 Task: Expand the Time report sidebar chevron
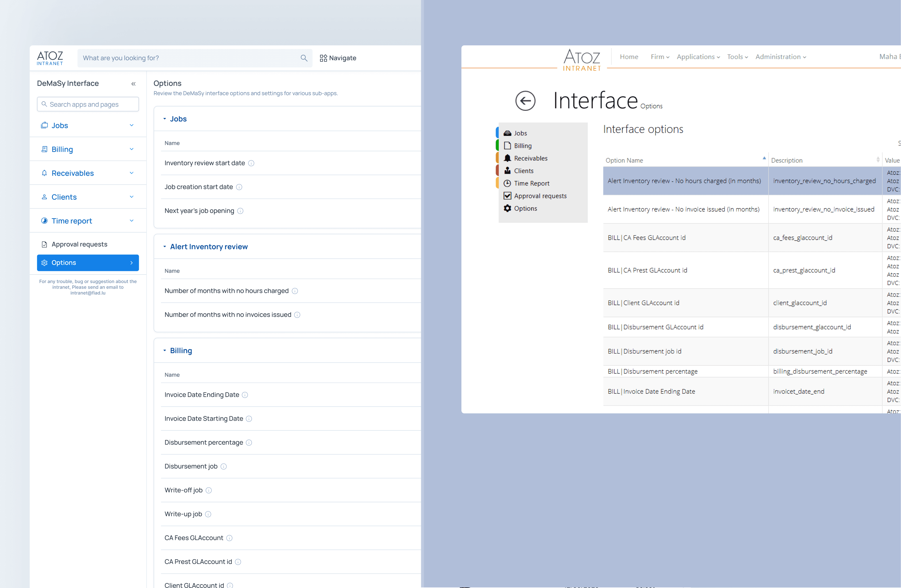131,220
